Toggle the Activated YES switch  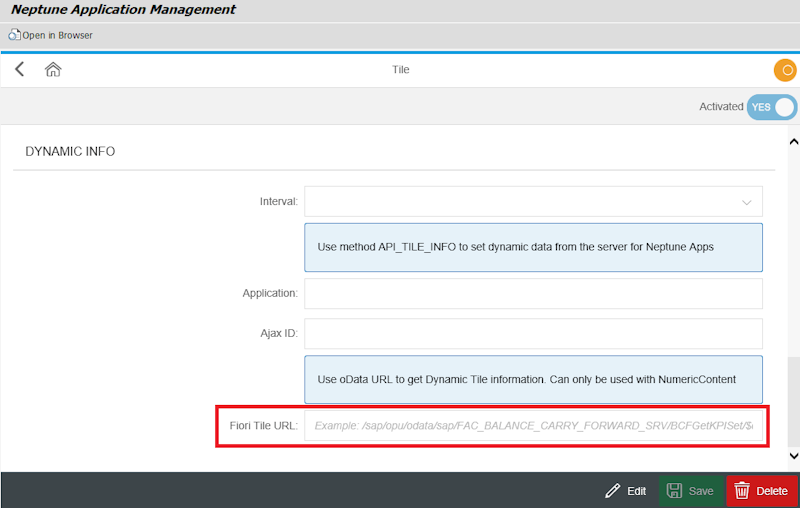[x=772, y=107]
